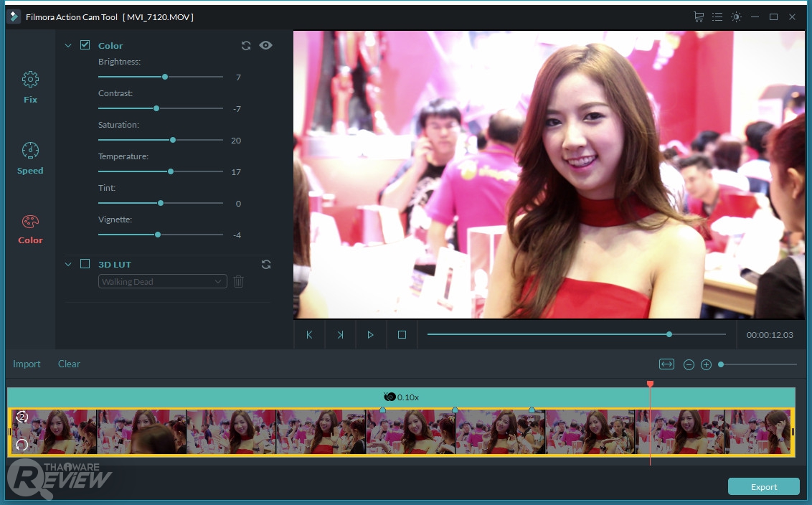Enable the 3D LUT checkbox
The width and height of the screenshot is (812, 505).
click(85, 264)
